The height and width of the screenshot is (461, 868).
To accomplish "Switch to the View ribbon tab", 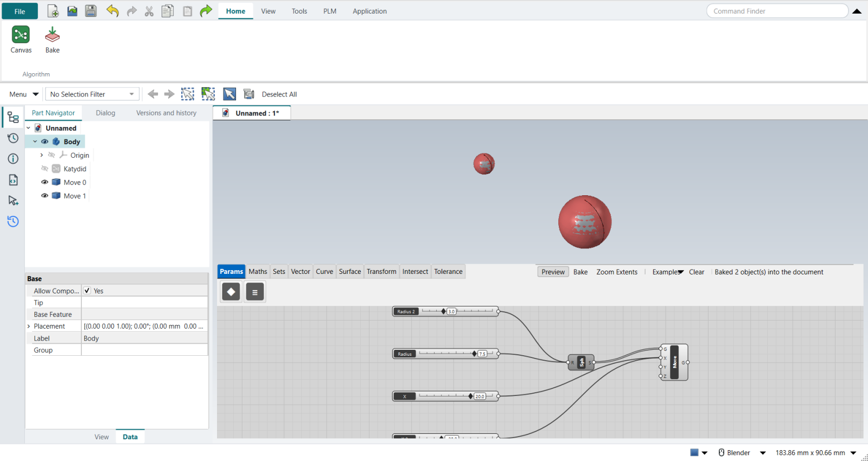I will pyautogui.click(x=268, y=11).
